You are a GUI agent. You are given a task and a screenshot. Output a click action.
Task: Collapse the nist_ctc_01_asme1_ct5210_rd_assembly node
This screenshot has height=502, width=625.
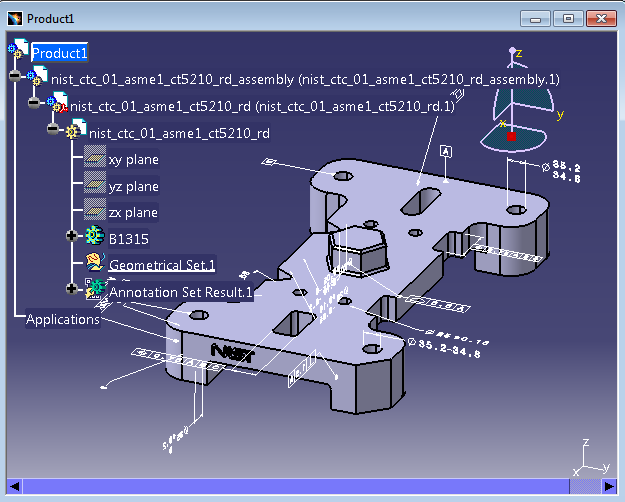15,76
